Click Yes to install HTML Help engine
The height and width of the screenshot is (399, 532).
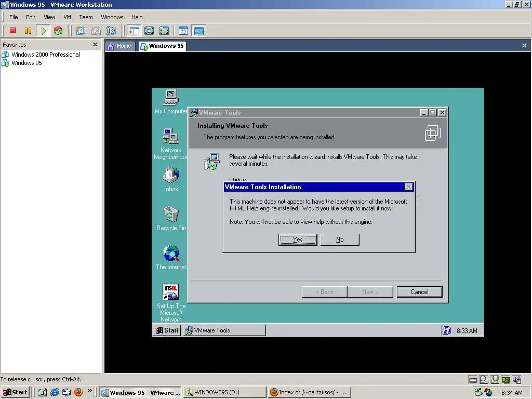coord(298,240)
